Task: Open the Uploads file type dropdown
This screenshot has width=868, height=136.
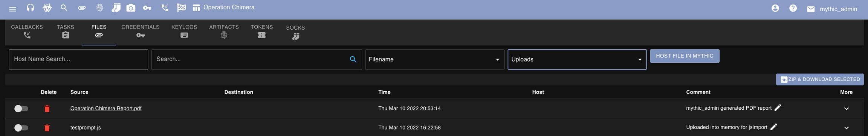Action: pos(577,59)
